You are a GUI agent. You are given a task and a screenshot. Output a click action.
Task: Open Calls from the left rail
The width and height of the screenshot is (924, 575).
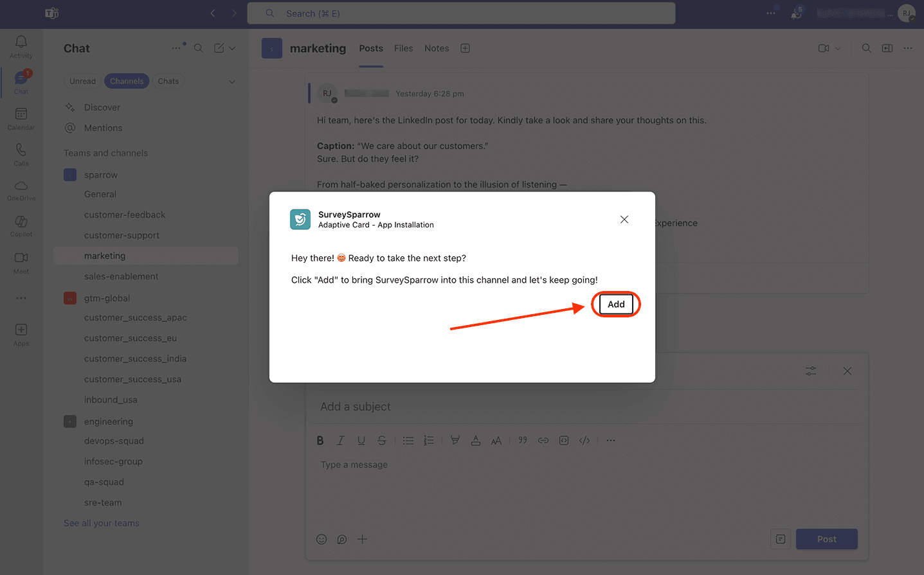pyautogui.click(x=21, y=154)
